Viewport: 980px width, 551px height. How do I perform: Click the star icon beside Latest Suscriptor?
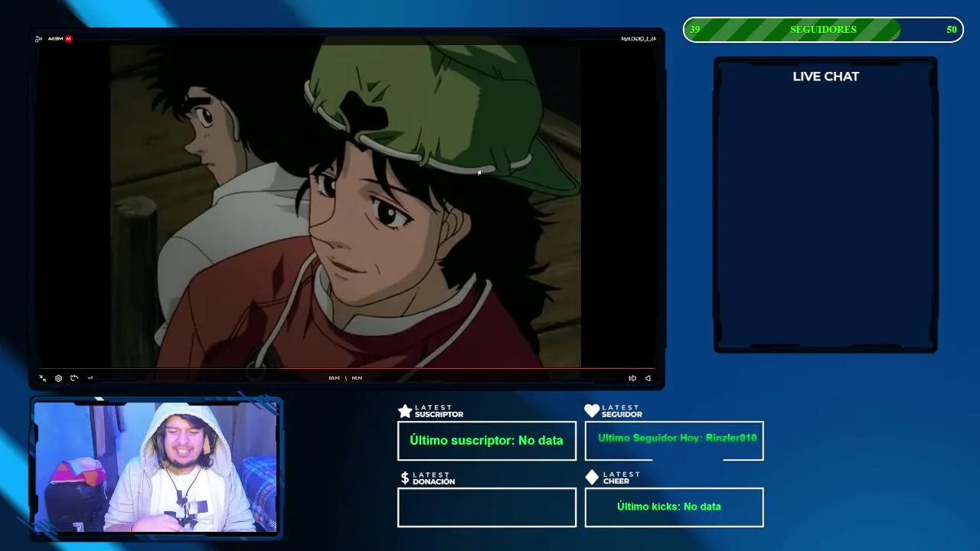405,412
